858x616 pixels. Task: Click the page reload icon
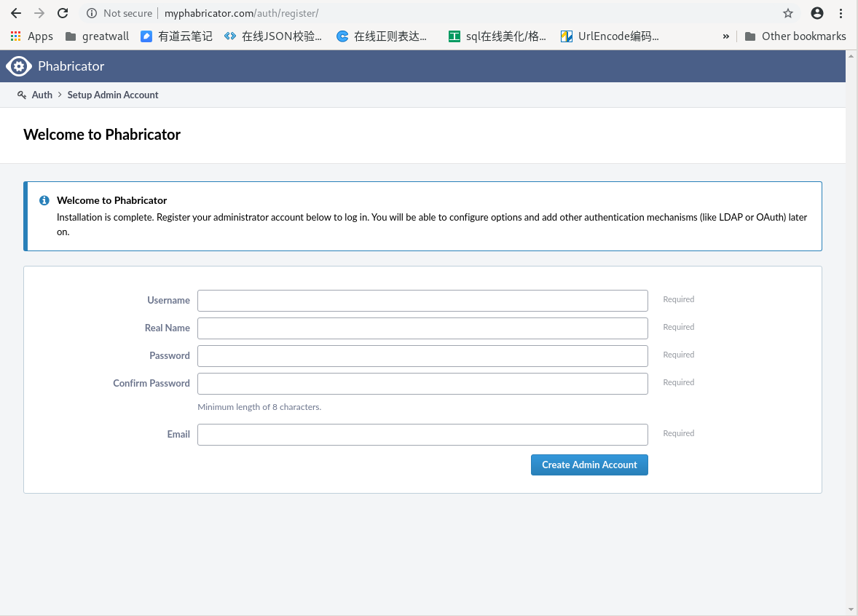tap(62, 12)
